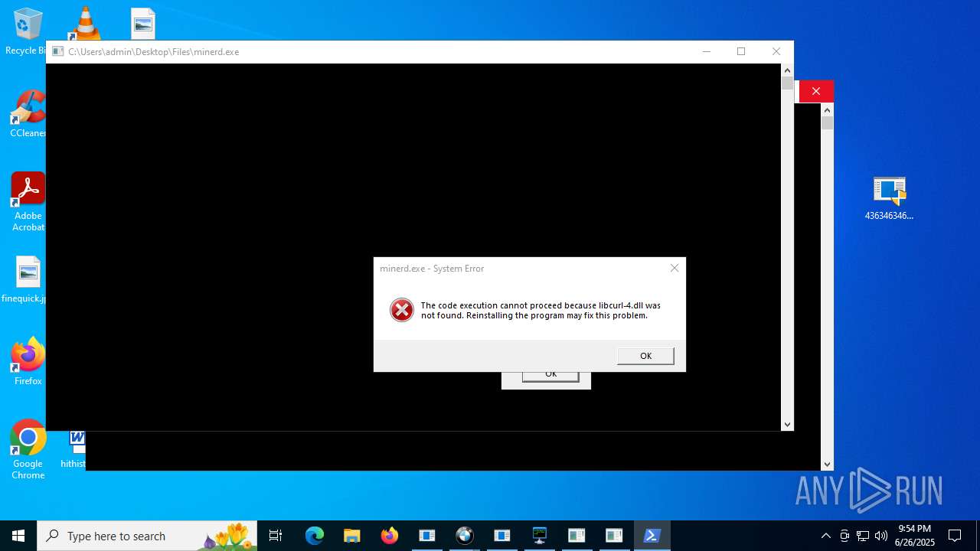The height and width of the screenshot is (551, 980).
Task: Click OK in the minerd.exe System Error dialog
Action: point(645,356)
